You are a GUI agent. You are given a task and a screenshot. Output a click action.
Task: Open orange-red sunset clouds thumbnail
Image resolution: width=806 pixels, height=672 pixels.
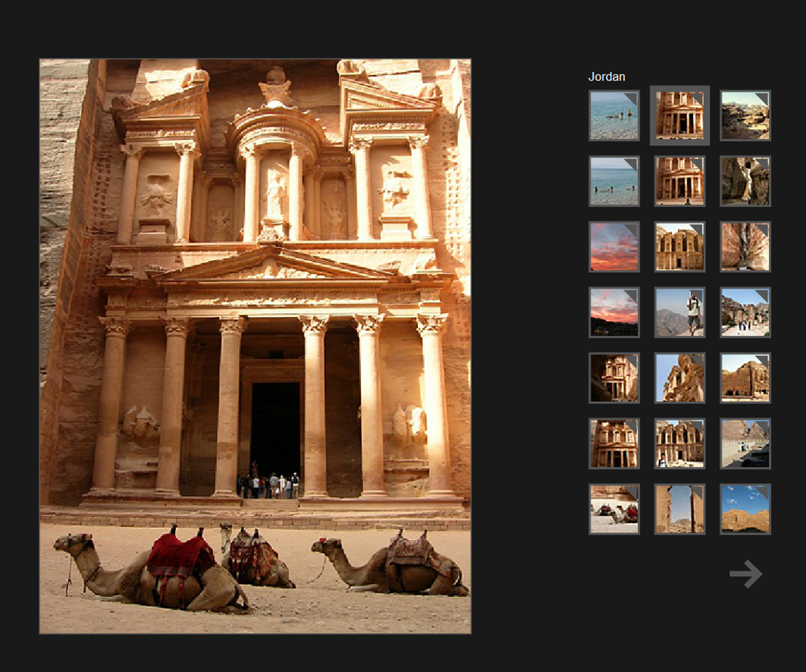(614, 247)
